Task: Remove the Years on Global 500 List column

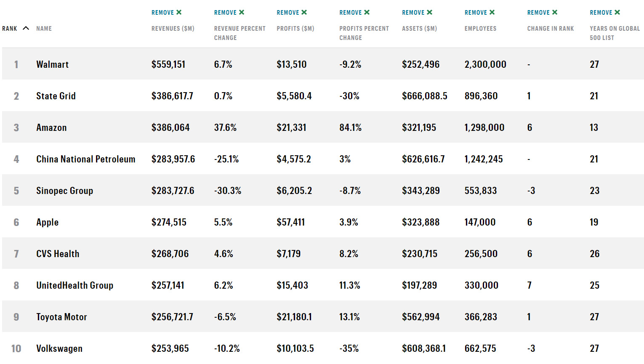Action: [x=605, y=13]
